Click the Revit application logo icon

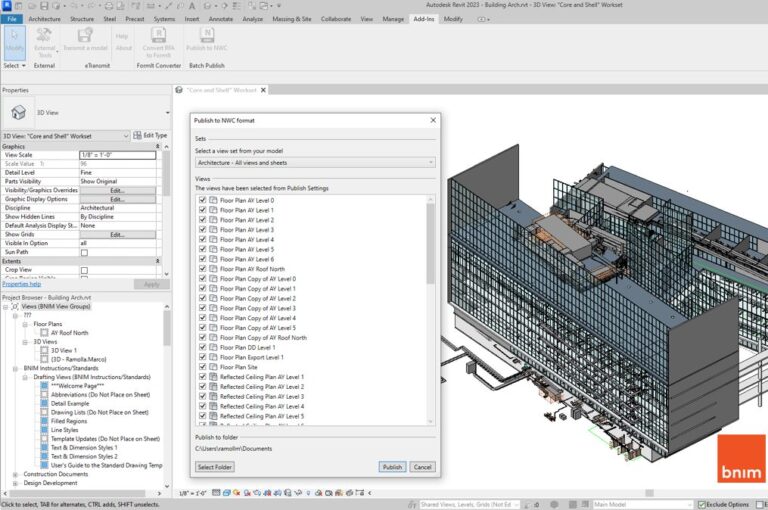[7, 5]
